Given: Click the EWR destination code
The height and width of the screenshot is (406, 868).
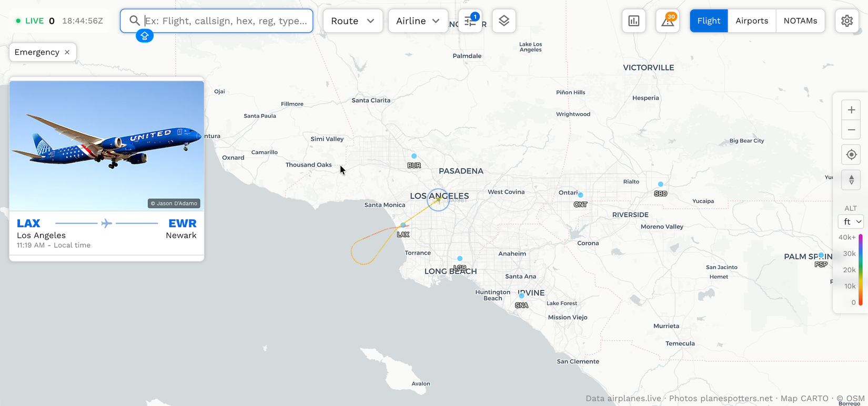Looking at the screenshot, I should tap(182, 224).
